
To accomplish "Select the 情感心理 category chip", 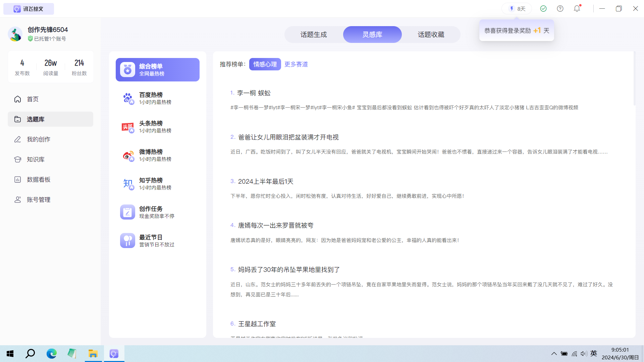I will [265, 64].
